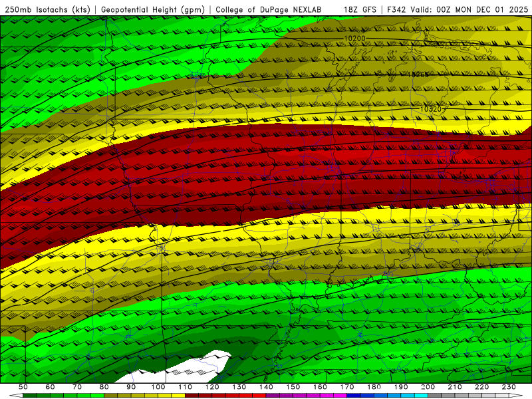Screen dimensions: 532x399
Task: Click the 100 tick label on the legend
Action: [158, 387]
